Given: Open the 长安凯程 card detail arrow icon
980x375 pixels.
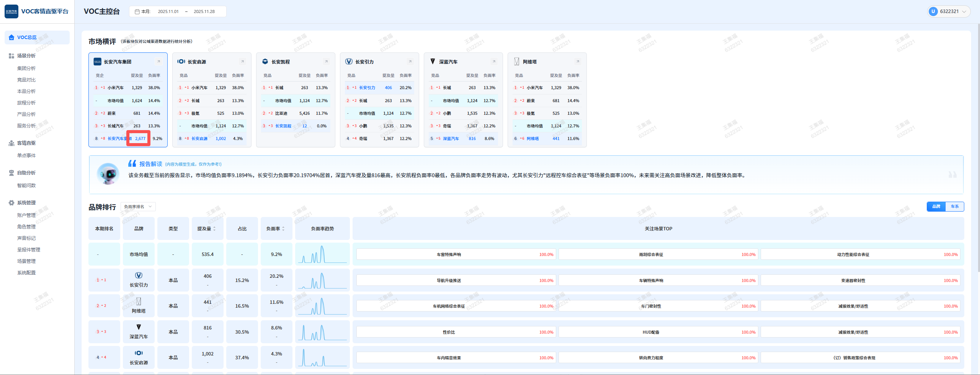Looking at the screenshot, I should tap(326, 62).
